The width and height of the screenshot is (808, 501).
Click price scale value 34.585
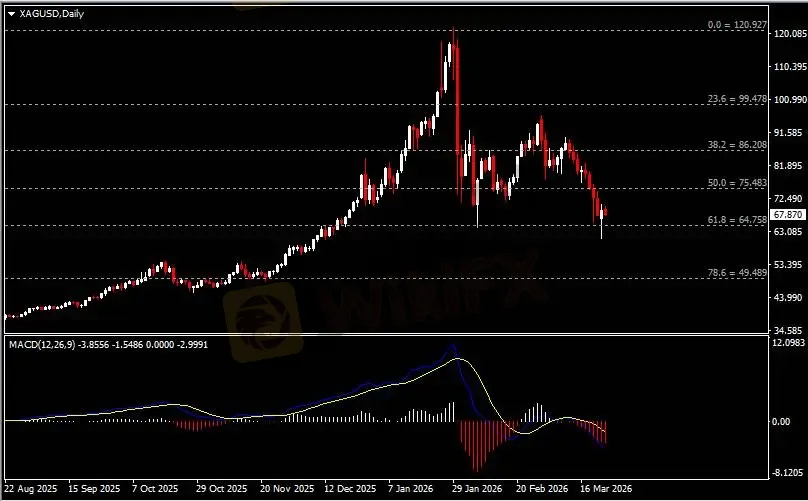pyautogui.click(x=788, y=330)
